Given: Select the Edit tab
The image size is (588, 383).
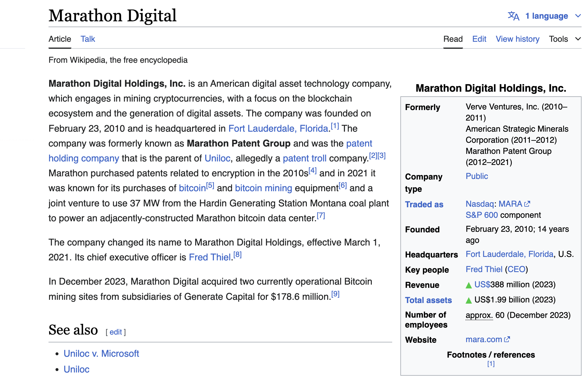Looking at the screenshot, I should coord(479,39).
